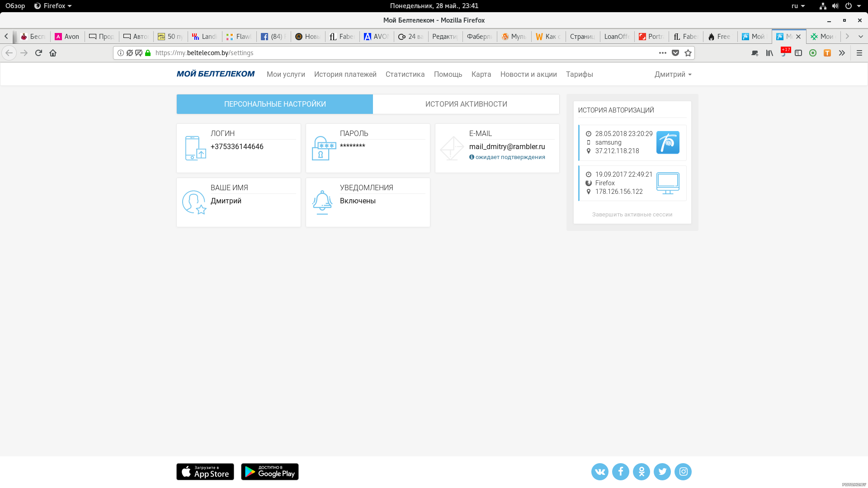Open Мои услуги menu item
Image resolution: width=868 pixels, height=488 pixels.
(x=286, y=74)
